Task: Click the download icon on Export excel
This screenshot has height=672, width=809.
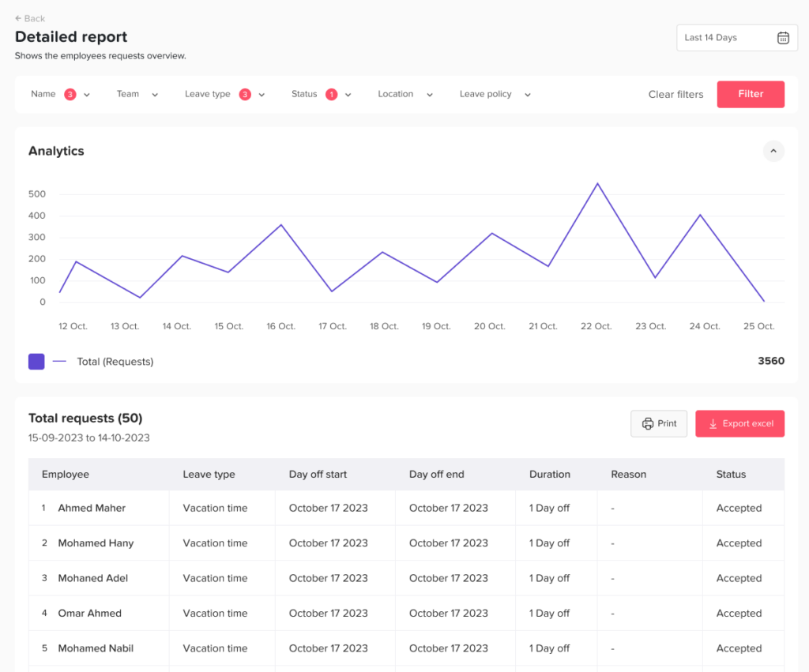Action: 713,424
